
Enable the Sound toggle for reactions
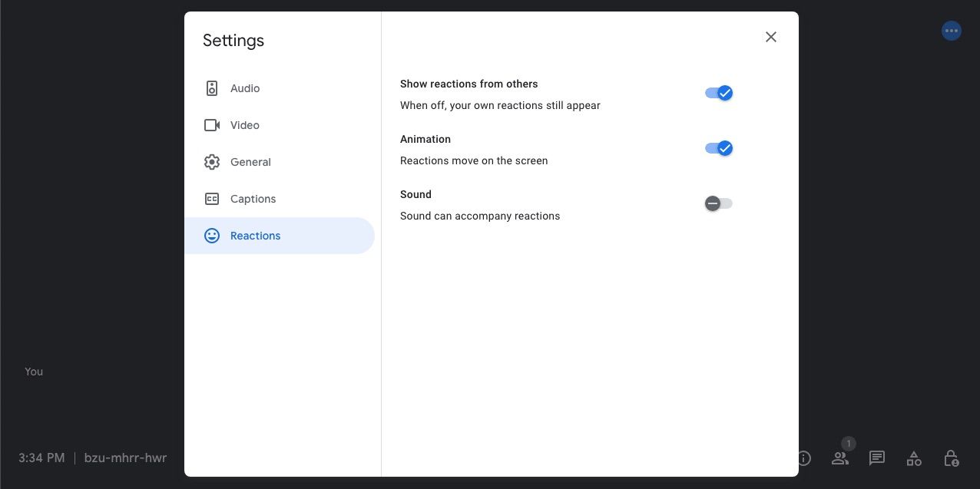pyautogui.click(x=719, y=203)
